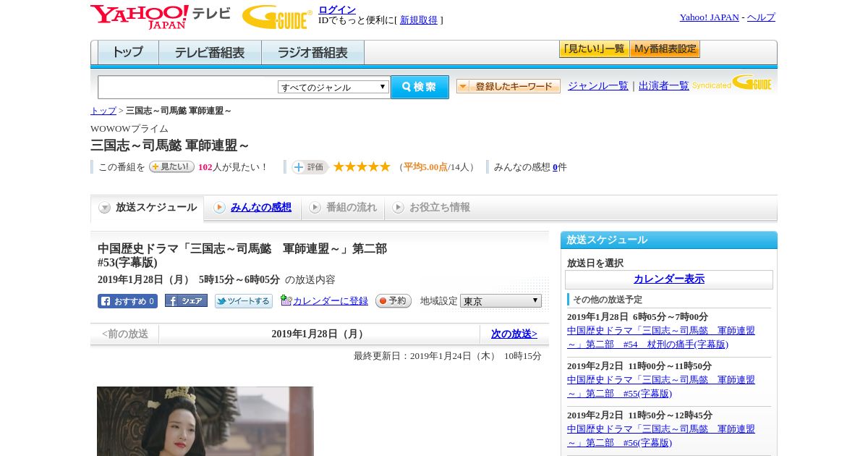Screen dimensions: 868x456
Task: Open the 登録したキーワード dropdown button
Action: [x=509, y=87]
